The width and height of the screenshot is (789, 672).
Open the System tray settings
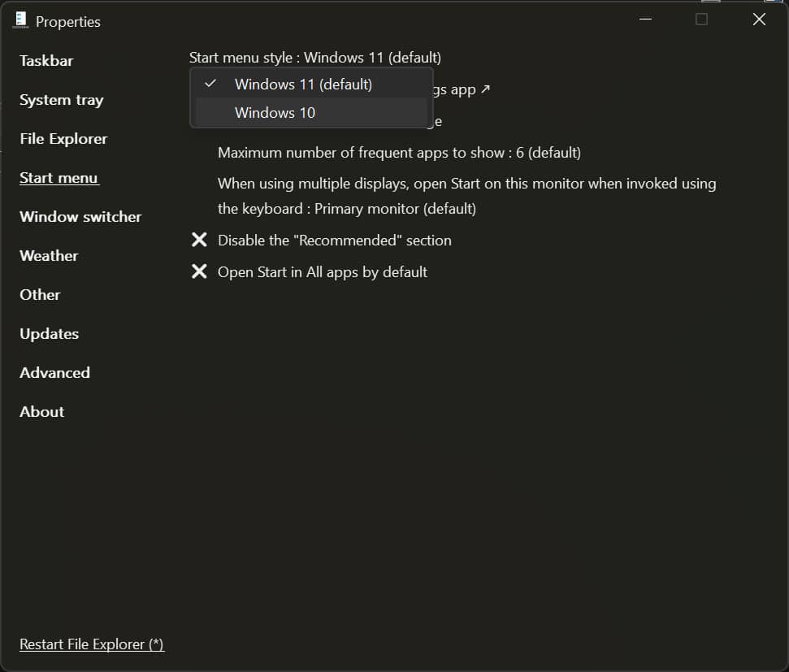(61, 99)
